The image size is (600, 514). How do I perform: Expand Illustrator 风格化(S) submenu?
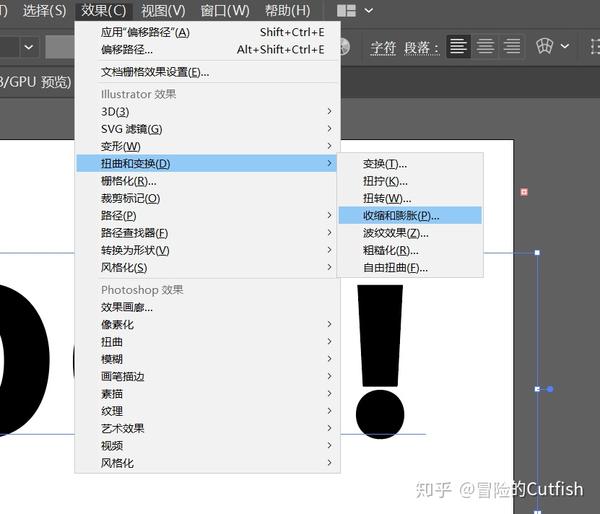point(208,268)
